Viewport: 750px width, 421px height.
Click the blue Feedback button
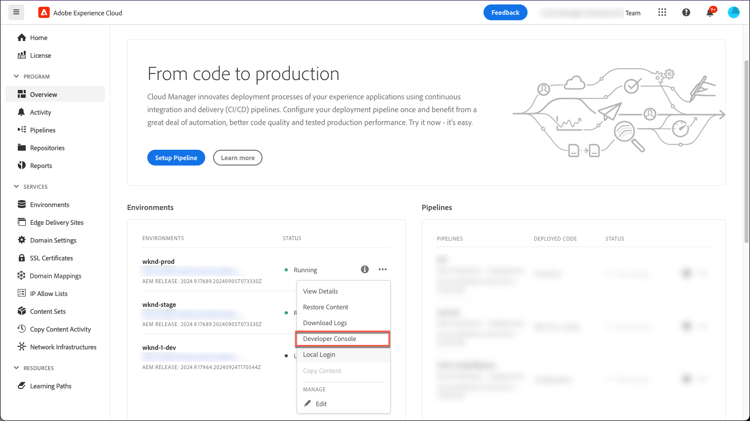(505, 13)
